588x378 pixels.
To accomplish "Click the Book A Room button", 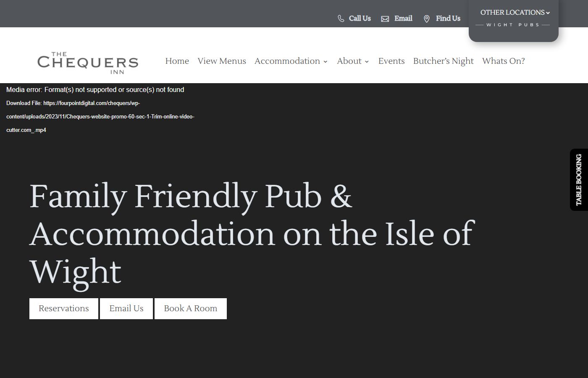I will click(x=191, y=309).
